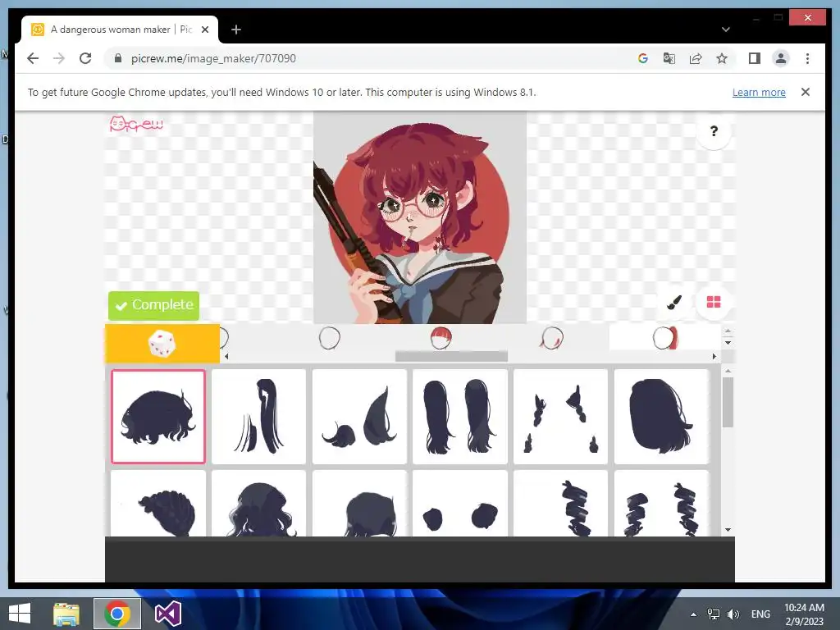Bookmark this page with star icon
The image size is (840, 630).
pyautogui.click(x=722, y=58)
